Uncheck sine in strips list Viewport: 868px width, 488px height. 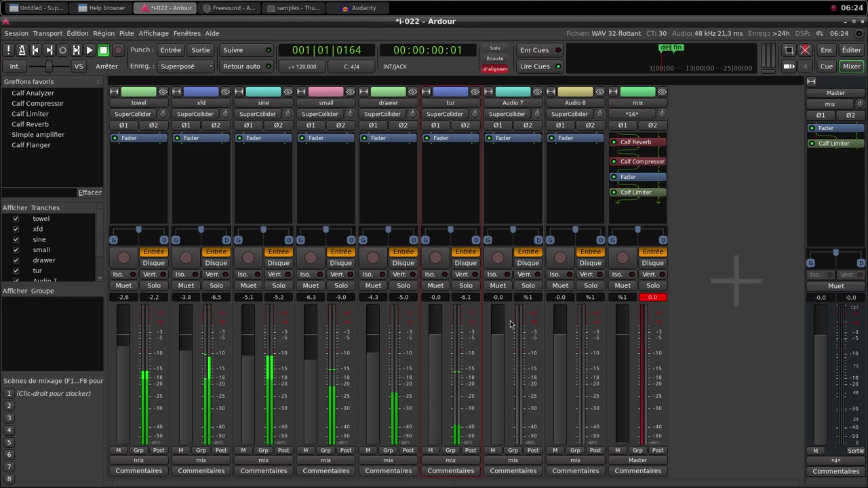pyautogui.click(x=16, y=240)
